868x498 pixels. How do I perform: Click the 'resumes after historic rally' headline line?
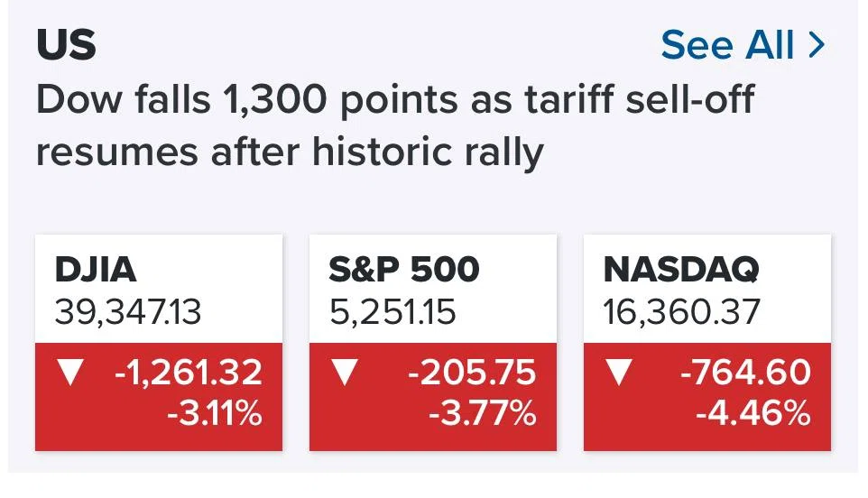click(x=290, y=152)
